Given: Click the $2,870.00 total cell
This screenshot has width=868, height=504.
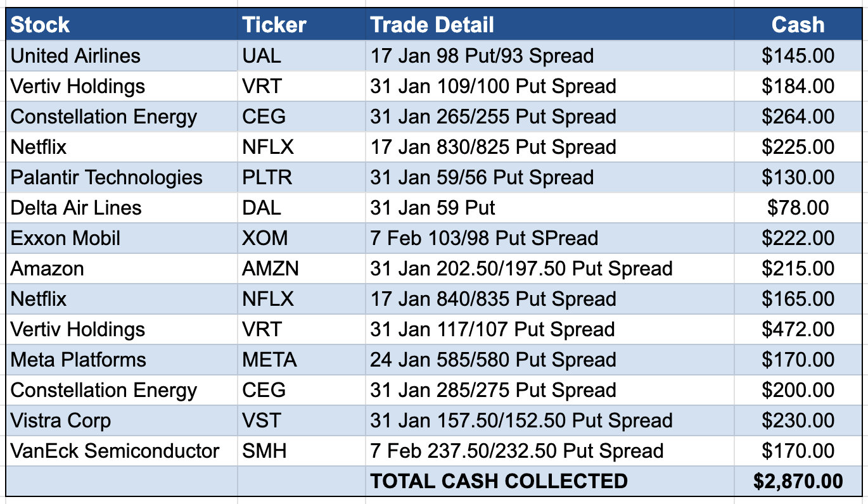Looking at the screenshot, I should (x=798, y=481).
